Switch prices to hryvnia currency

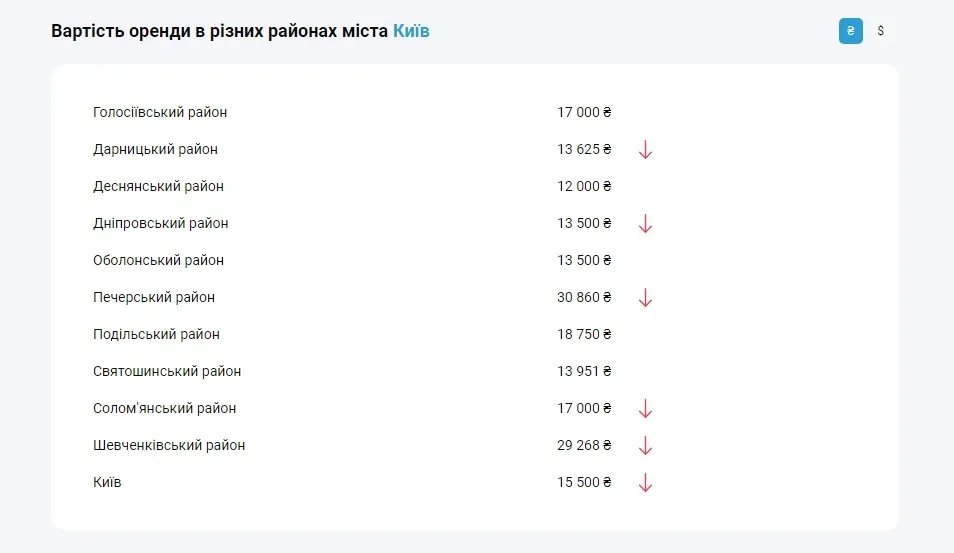tap(850, 31)
